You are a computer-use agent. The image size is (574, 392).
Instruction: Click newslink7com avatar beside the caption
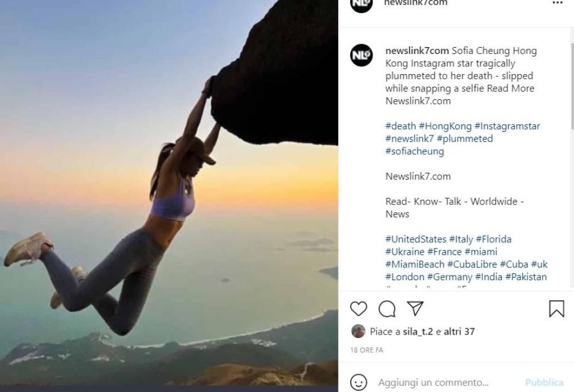tap(362, 55)
